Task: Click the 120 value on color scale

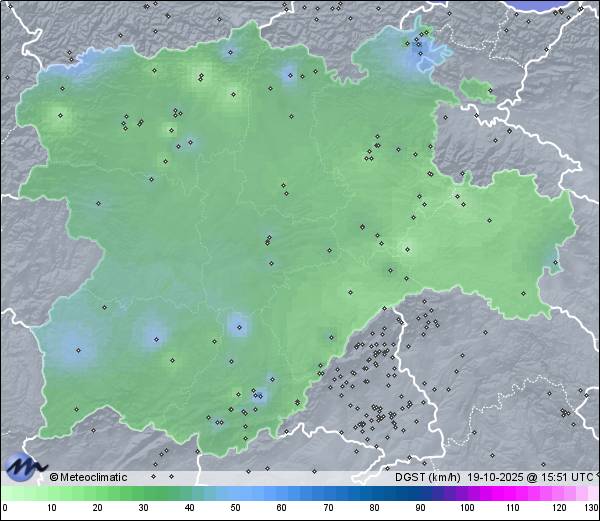Action: point(558,508)
